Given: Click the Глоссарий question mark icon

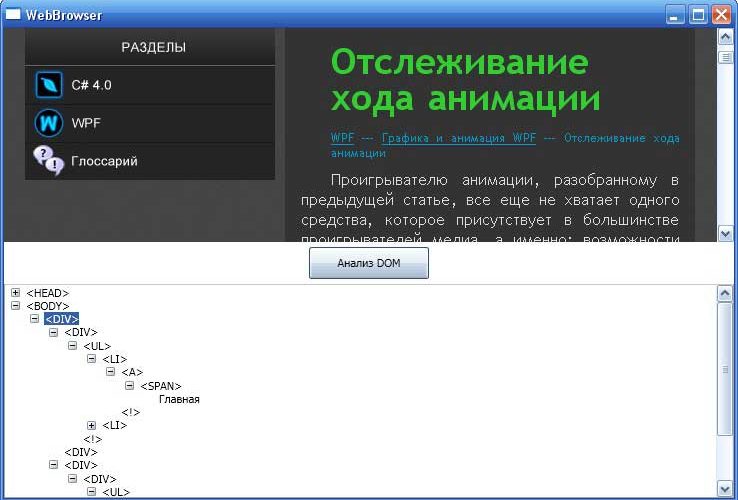Looking at the screenshot, I should [x=48, y=160].
